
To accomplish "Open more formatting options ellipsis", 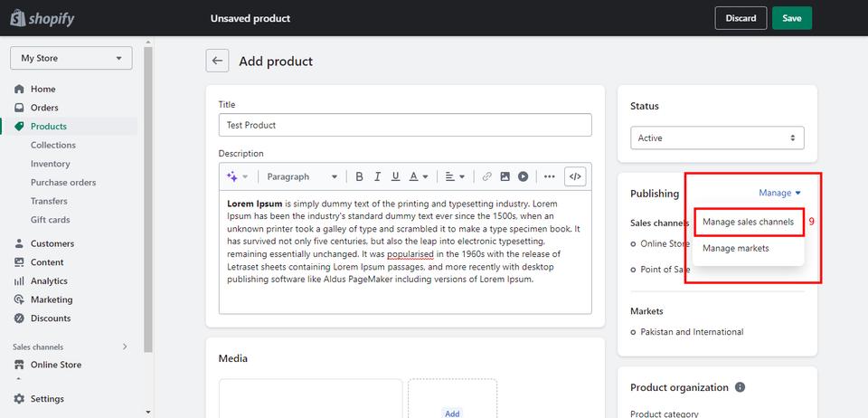I will click(549, 176).
